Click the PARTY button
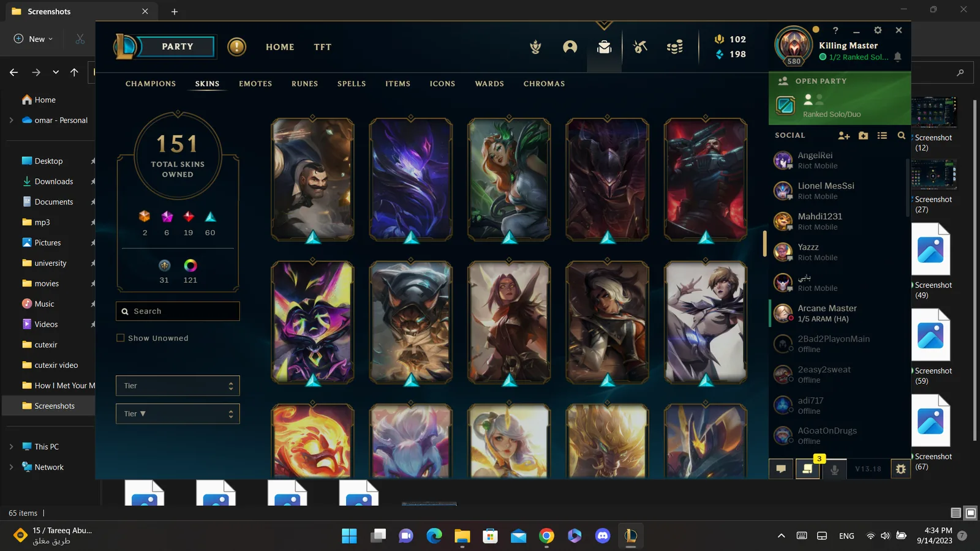This screenshot has height=551, width=980. coord(178,47)
